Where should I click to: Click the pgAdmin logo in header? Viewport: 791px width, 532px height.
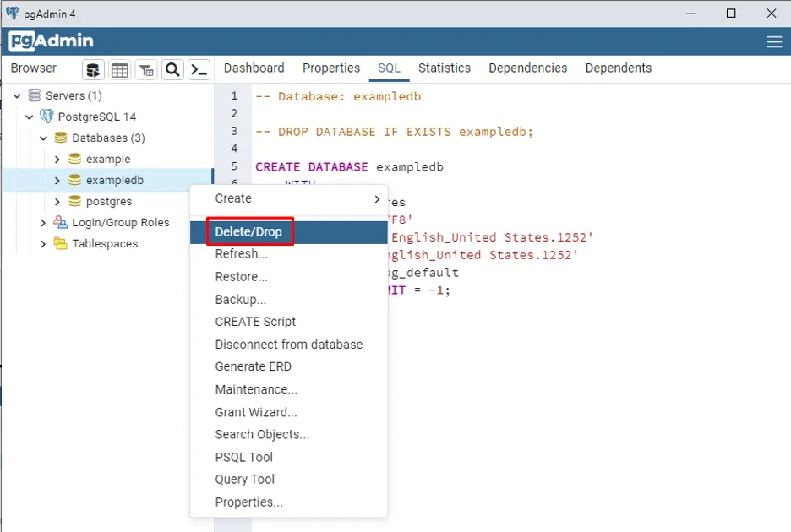coord(52,41)
